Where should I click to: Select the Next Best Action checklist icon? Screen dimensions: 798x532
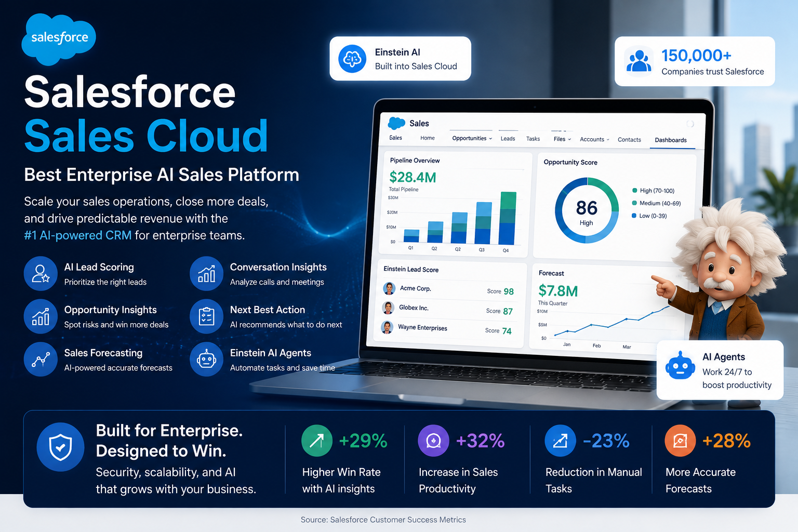206,316
